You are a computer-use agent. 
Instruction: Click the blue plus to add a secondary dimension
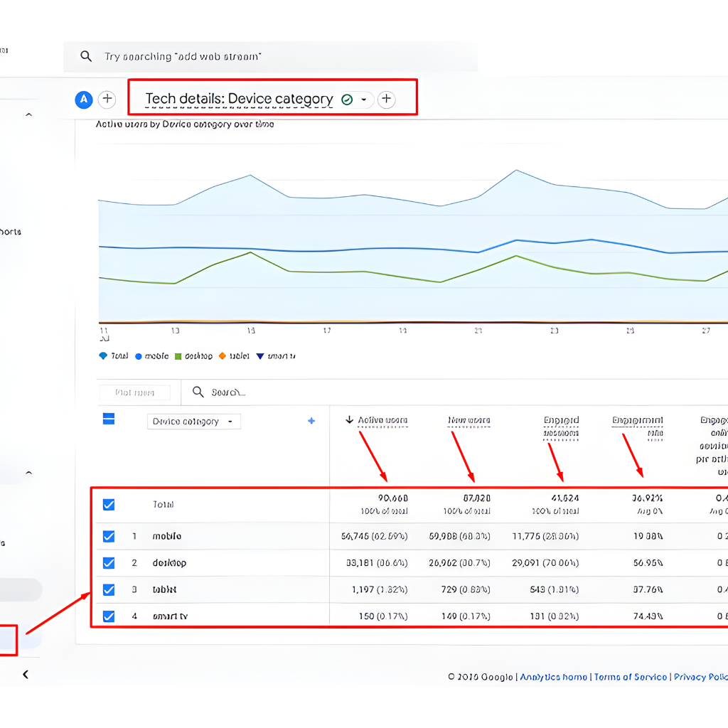tap(311, 421)
